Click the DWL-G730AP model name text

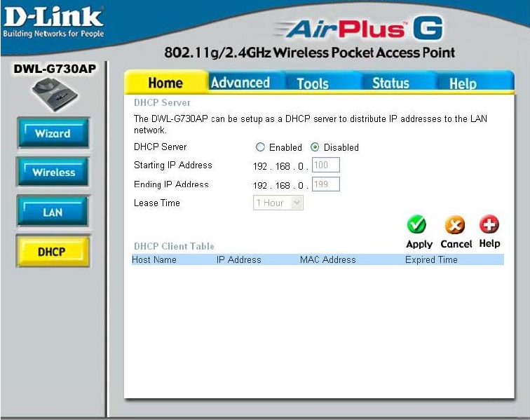[55, 69]
